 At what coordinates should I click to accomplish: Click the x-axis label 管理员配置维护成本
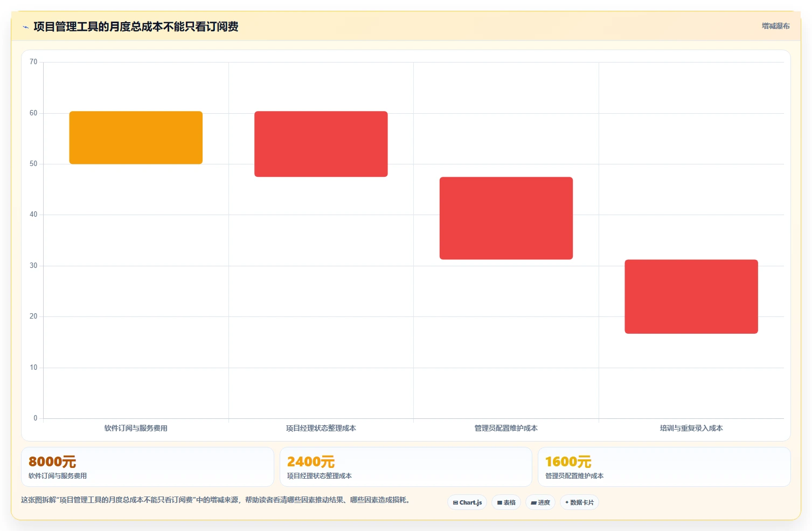point(506,428)
